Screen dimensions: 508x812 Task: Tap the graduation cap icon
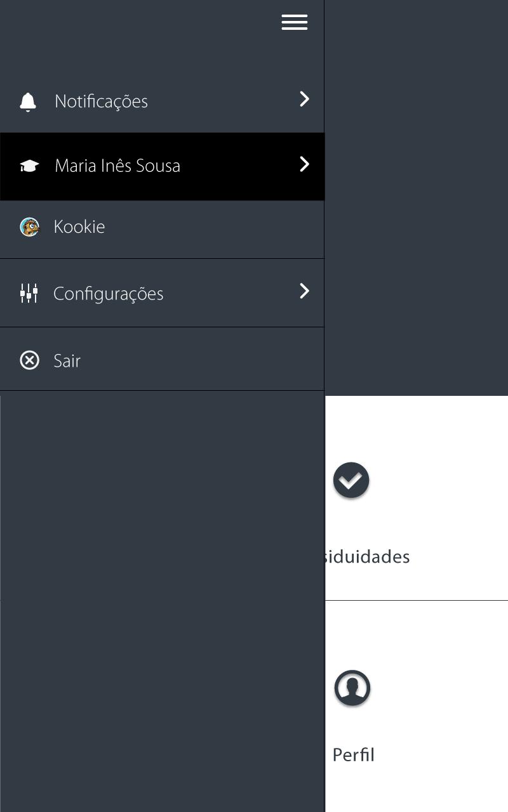29,166
